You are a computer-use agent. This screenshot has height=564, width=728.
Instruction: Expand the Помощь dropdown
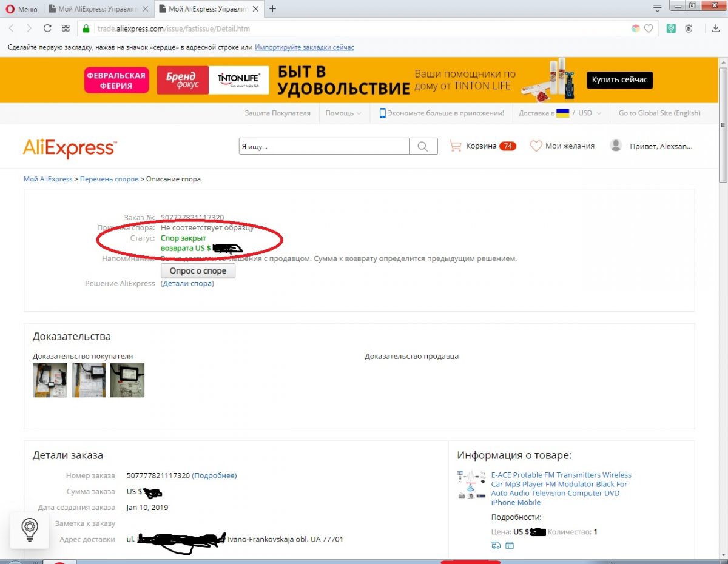[343, 113]
